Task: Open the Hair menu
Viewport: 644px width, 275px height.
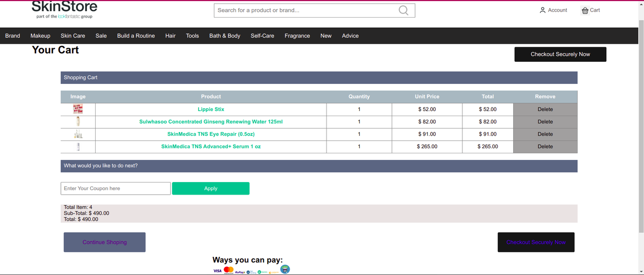Action: pos(171,36)
